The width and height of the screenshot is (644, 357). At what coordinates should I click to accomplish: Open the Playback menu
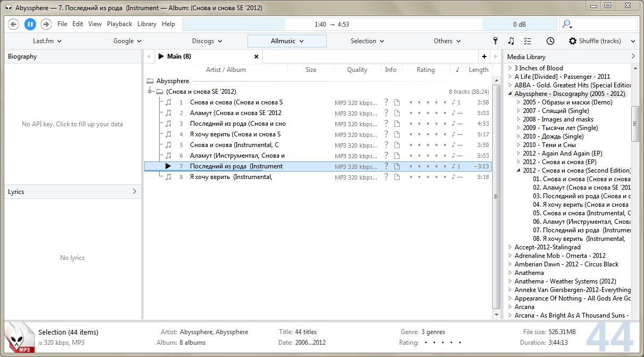[119, 24]
